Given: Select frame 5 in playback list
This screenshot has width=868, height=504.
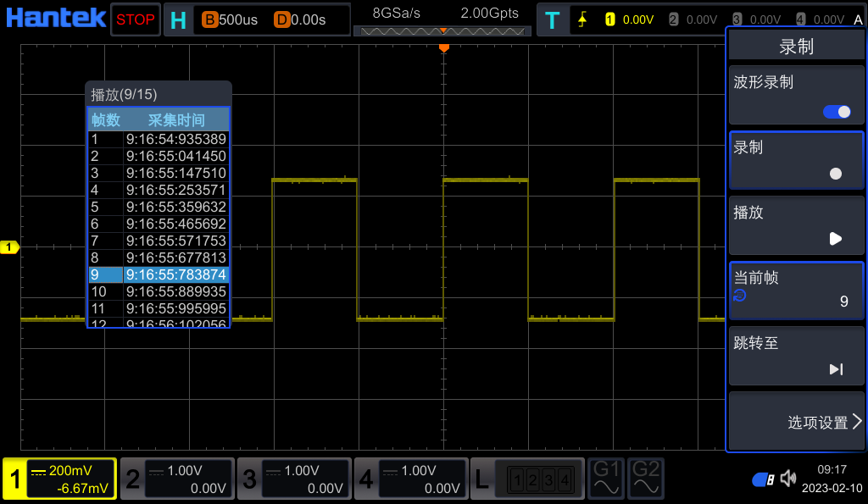Looking at the screenshot, I should pyautogui.click(x=159, y=207).
